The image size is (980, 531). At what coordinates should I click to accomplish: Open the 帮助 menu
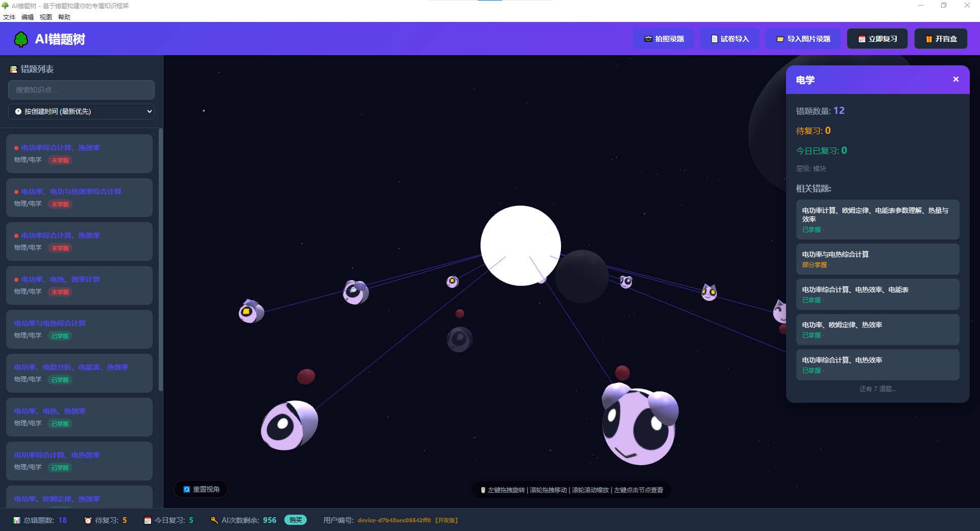coord(64,17)
